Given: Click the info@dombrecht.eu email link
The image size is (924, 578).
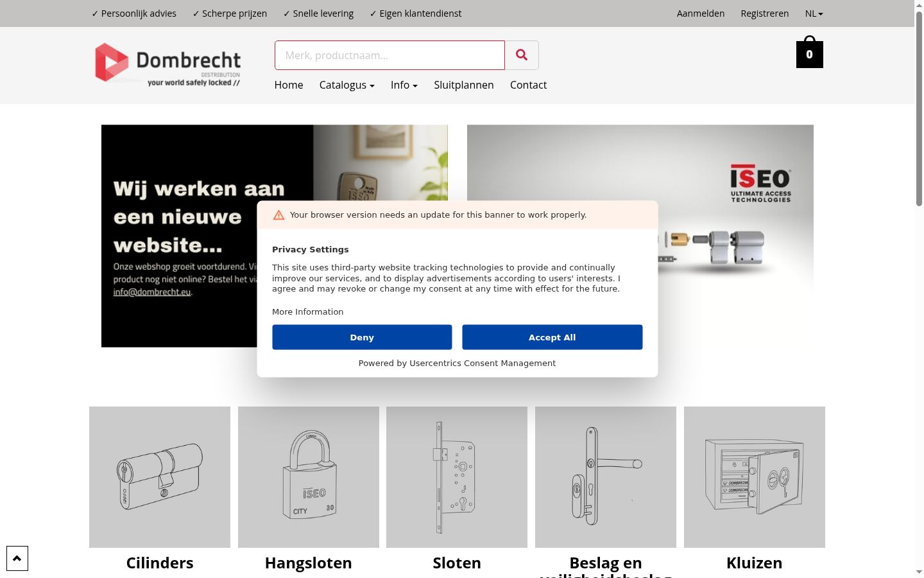Looking at the screenshot, I should (152, 292).
